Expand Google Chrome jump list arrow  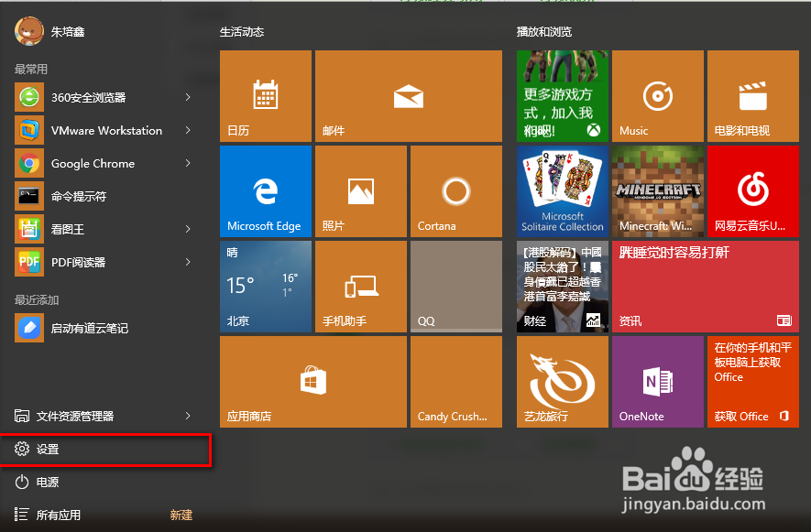point(188,163)
